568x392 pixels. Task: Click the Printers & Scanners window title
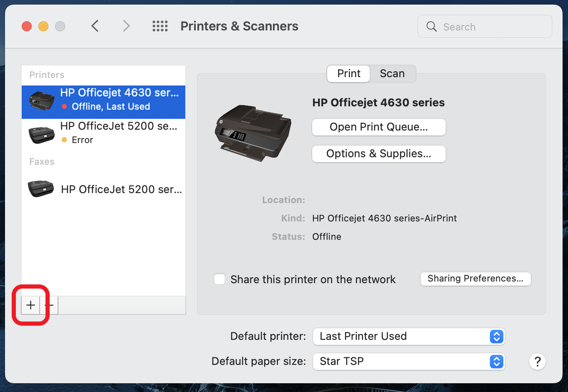pyautogui.click(x=239, y=26)
